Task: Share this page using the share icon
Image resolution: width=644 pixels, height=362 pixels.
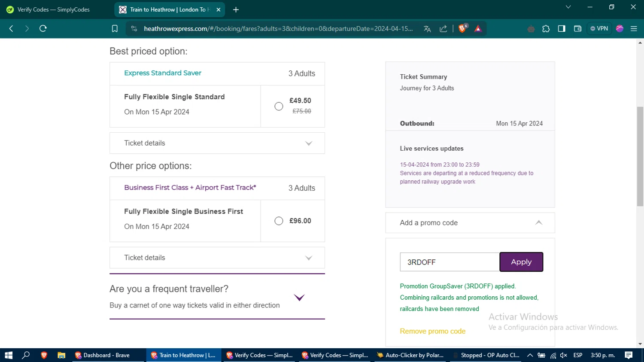Action: (x=444, y=29)
